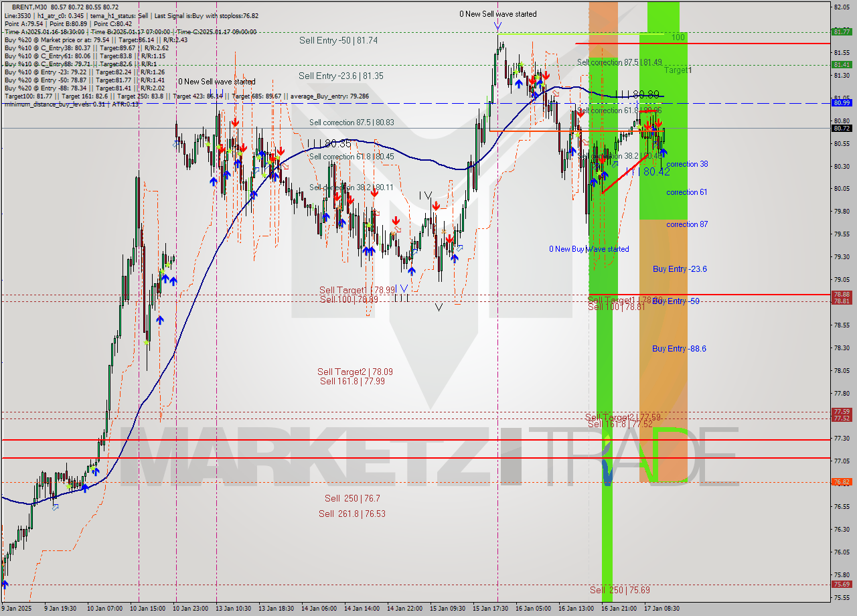The height and width of the screenshot is (616, 857).
Task: Click the 0 New Buy Wave started label
Action: click(x=589, y=249)
